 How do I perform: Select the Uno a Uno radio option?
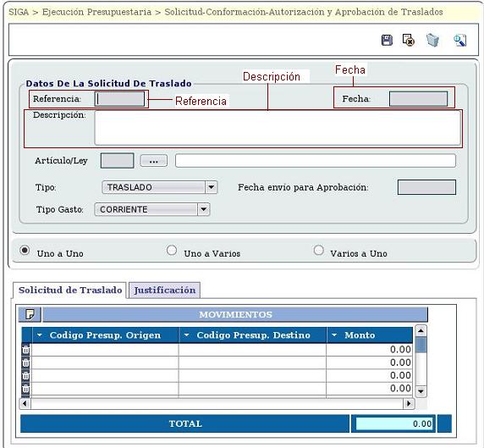point(25,250)
